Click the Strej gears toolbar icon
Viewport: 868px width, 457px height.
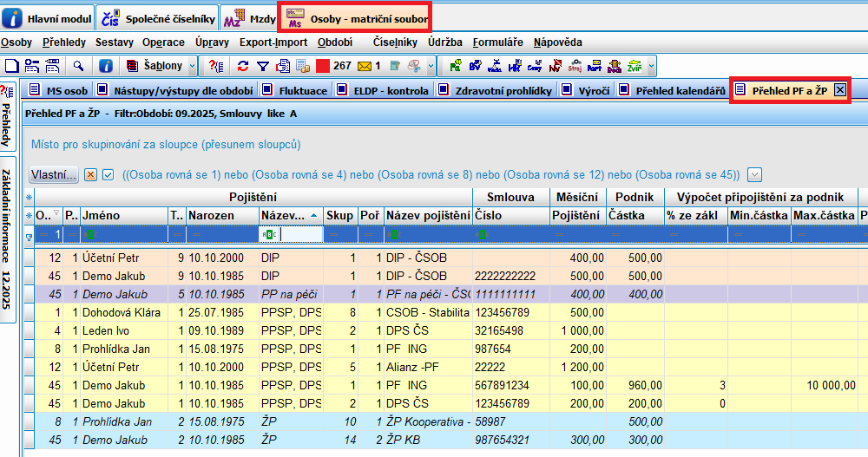pos(575,65)
